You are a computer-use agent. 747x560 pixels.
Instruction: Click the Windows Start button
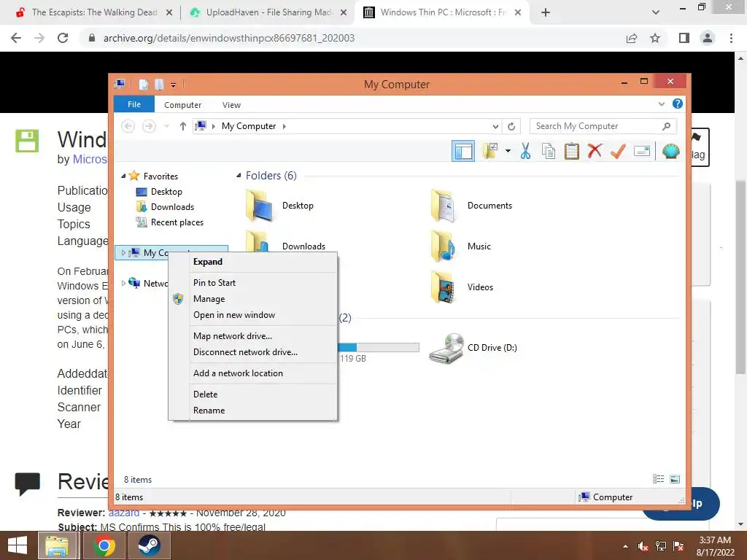tap(18, 545)
